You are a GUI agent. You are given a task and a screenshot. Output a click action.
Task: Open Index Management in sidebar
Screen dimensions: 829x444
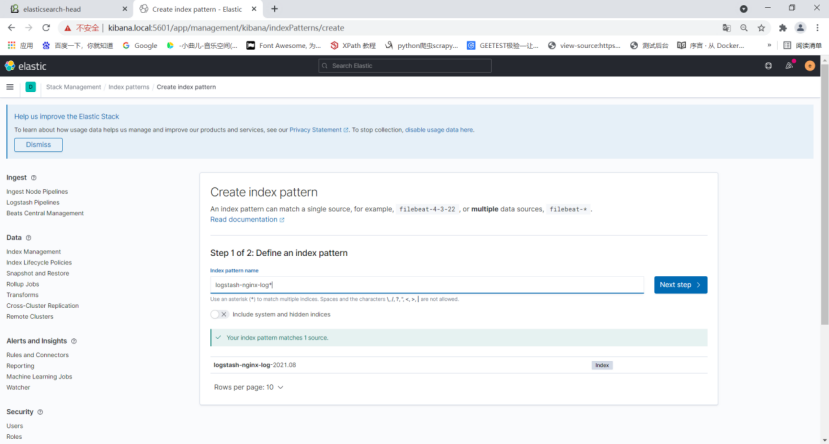pyautogui.click(x=34, y=252)
